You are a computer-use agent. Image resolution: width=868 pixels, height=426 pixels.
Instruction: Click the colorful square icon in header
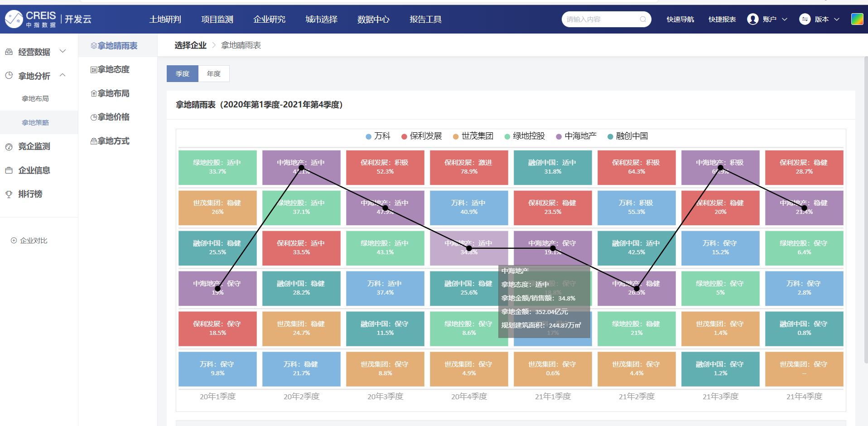(857, 19)
